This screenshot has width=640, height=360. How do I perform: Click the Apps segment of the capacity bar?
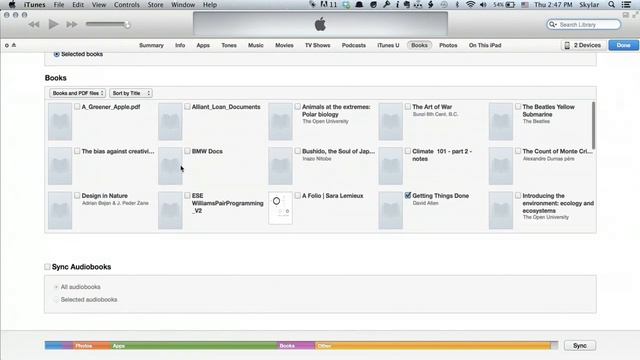pyautogui.click(x=194, y=345)
